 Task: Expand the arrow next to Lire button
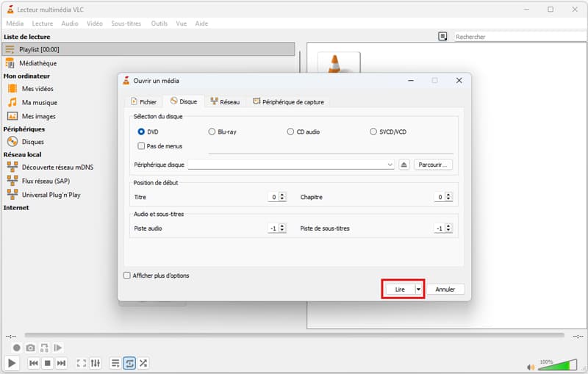click(x=418, y=290)
